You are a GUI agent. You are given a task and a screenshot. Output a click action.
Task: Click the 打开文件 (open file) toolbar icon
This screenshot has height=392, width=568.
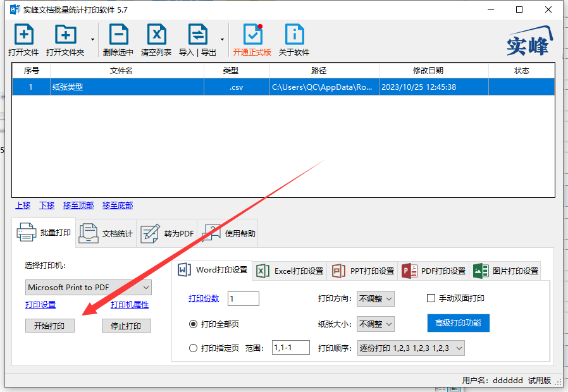23,34
